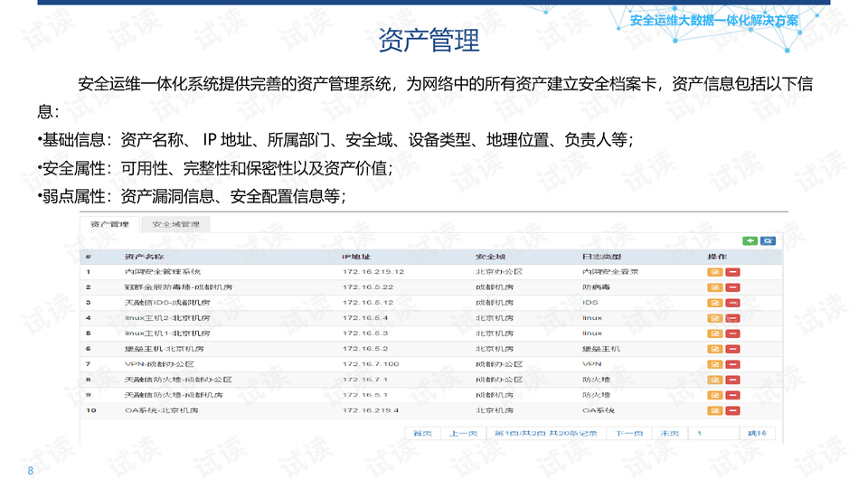Click log type cell IDS
The height and width of the screenshot is (488, 868).
[x=590, y=303]
